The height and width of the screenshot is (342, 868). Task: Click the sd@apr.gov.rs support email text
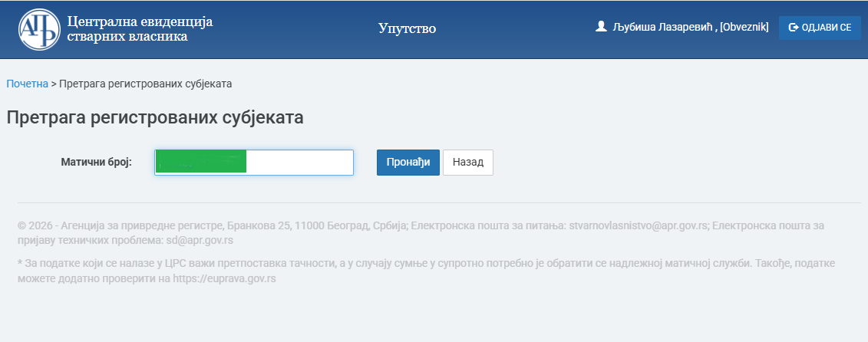[x=200, y=241]
